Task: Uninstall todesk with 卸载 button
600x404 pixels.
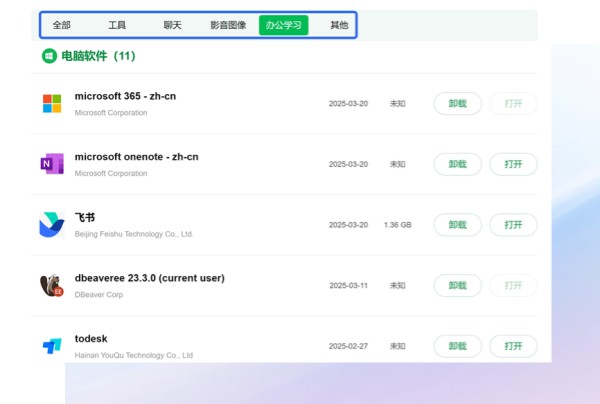Action: [x=457, y=346]
